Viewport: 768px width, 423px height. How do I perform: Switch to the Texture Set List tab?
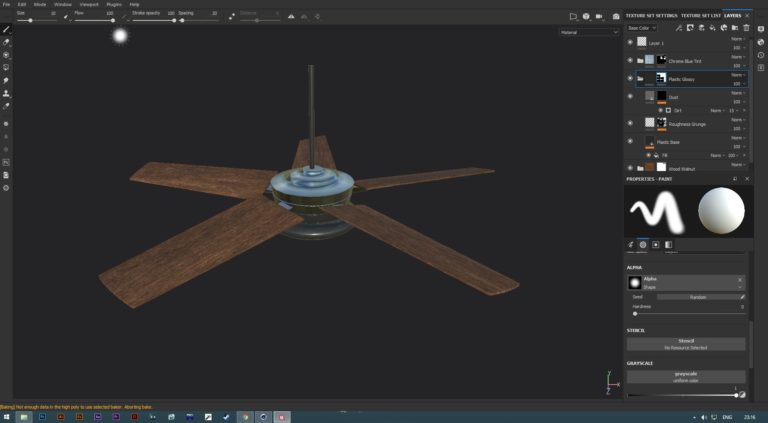[x=700, y=16]
